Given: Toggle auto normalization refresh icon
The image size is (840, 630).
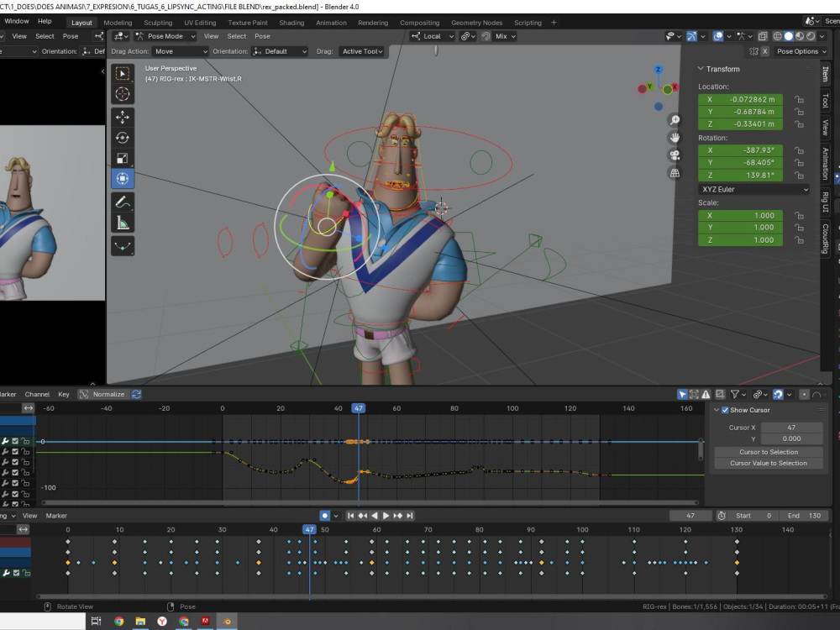Looking at the screenshot, I should [x=137, y=394].
